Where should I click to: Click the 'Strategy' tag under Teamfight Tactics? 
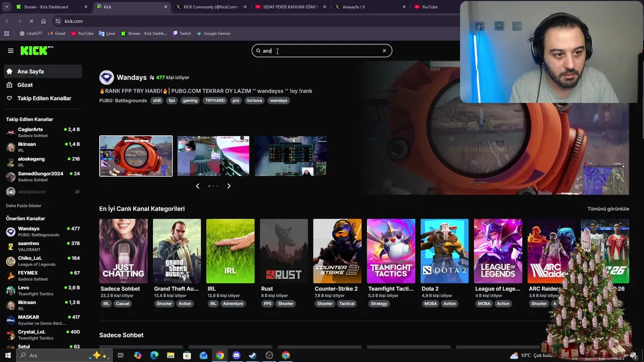379,304
